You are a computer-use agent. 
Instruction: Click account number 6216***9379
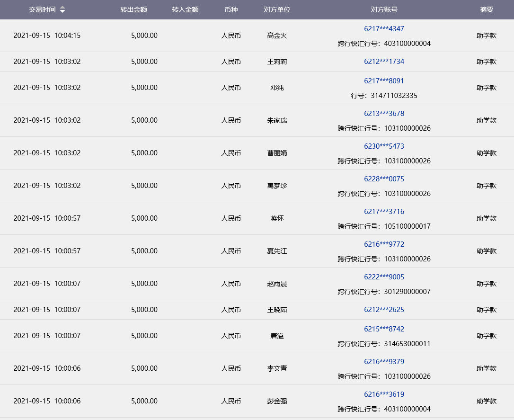[x=384, y=362]
